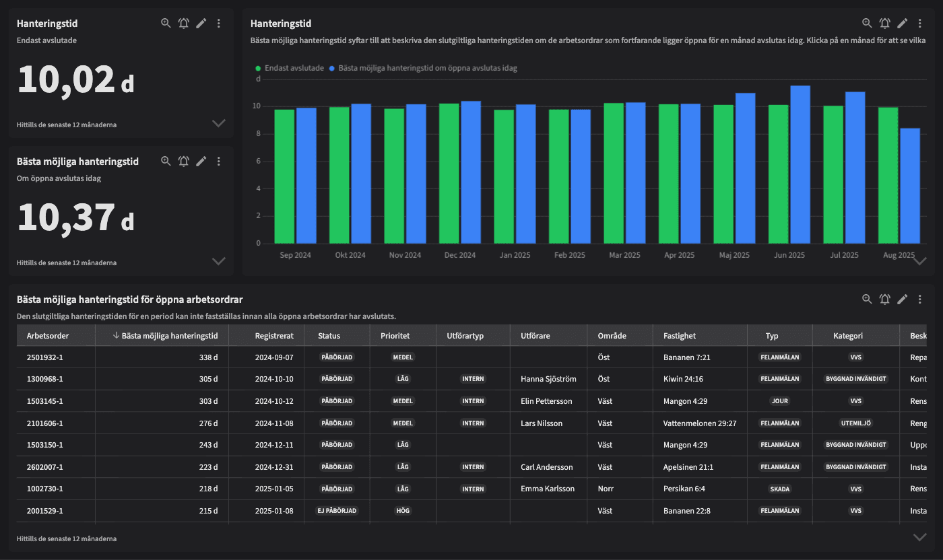Screen dimensions: 943x560
Task: Click work order 1503145-1 in table
Action: click(x=45, y=401)
